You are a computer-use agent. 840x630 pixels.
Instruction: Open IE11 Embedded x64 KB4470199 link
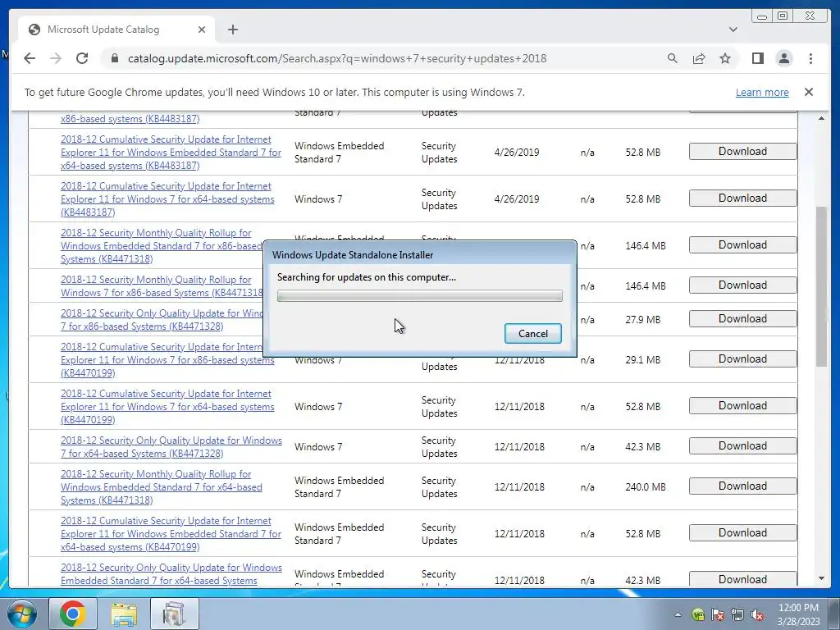pos(171,533)
